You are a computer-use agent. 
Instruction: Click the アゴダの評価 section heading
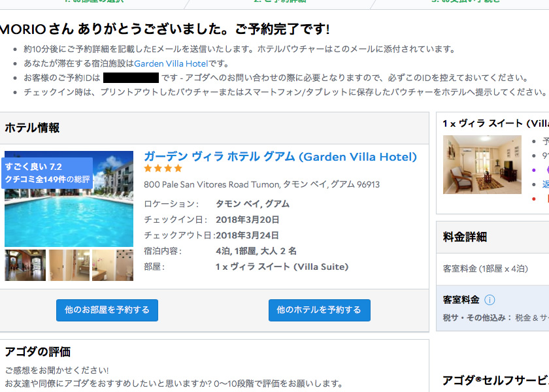pyautogui.click(x=38, y=351)
